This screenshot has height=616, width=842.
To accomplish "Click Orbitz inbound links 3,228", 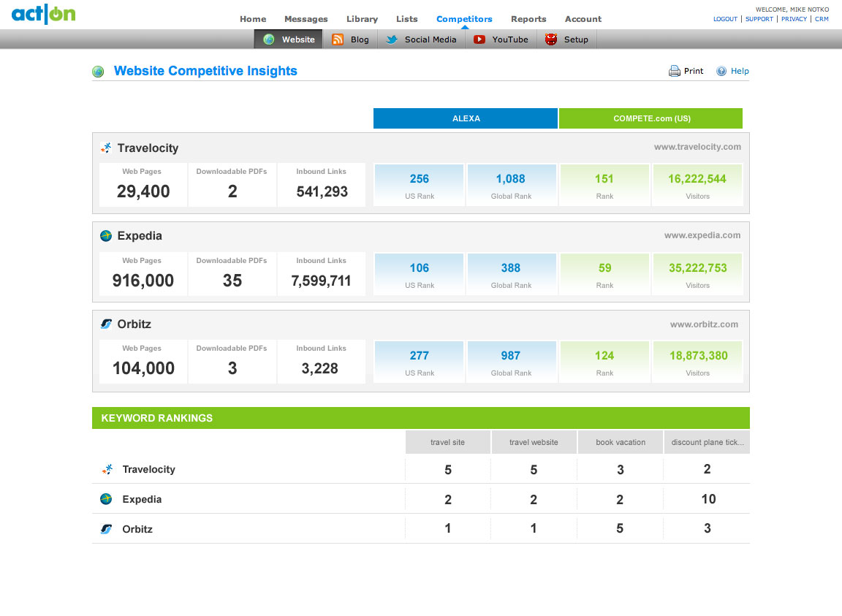I will 319,368.
